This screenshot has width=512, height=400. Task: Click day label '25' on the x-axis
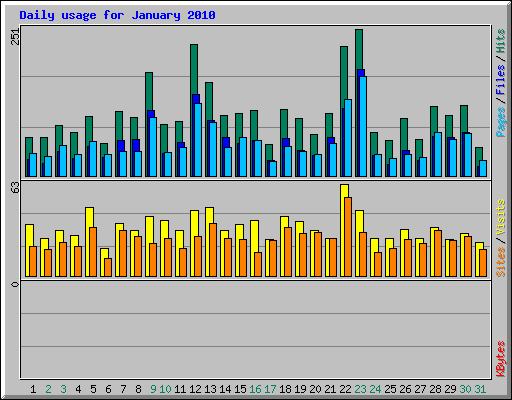(x=390, y=389)
